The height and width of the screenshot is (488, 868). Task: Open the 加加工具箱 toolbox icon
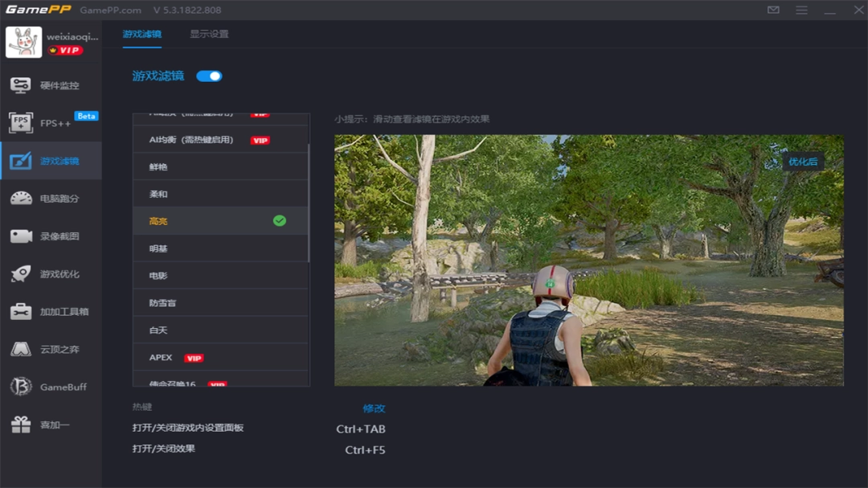[21, 312]
